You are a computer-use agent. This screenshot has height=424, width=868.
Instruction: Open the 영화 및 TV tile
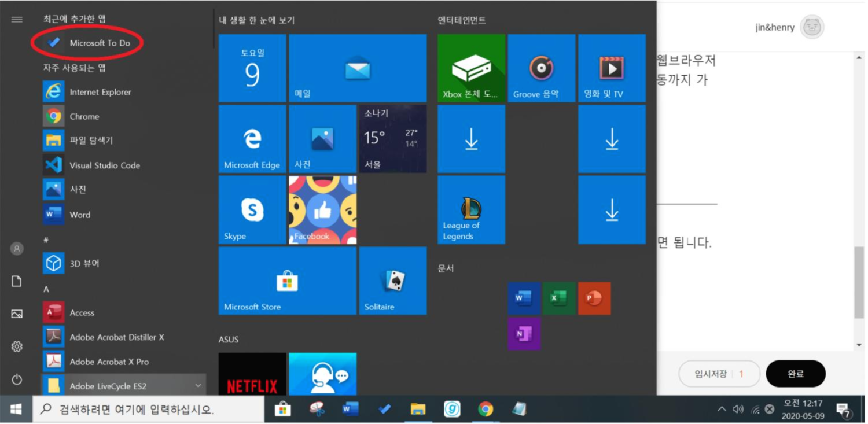(612, 68)
